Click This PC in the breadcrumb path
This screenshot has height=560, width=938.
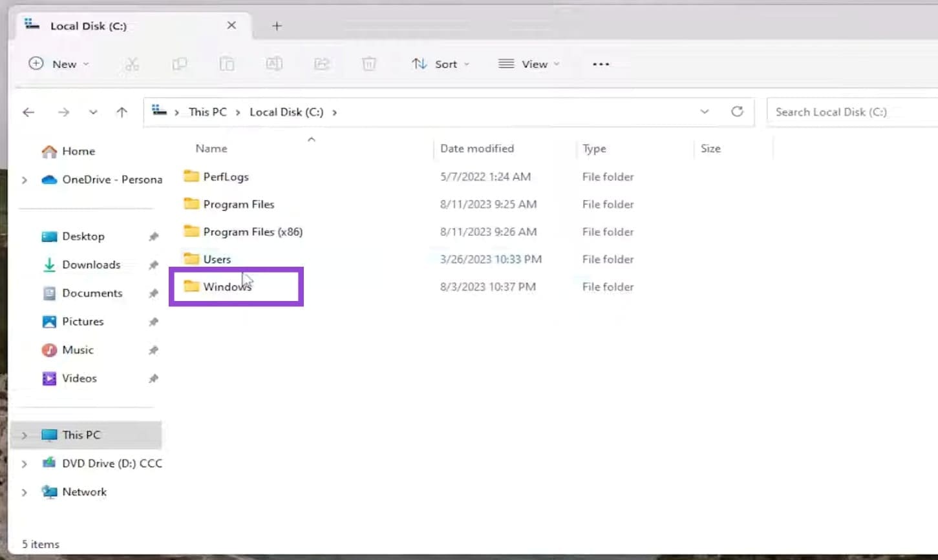[x=207, y=112]
